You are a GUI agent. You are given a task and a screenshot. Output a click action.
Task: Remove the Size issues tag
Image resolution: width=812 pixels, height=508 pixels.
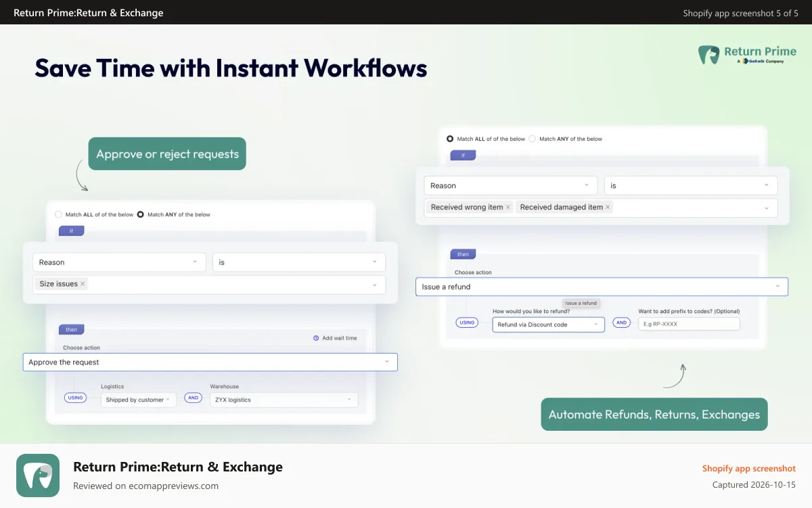pos(83,284)
